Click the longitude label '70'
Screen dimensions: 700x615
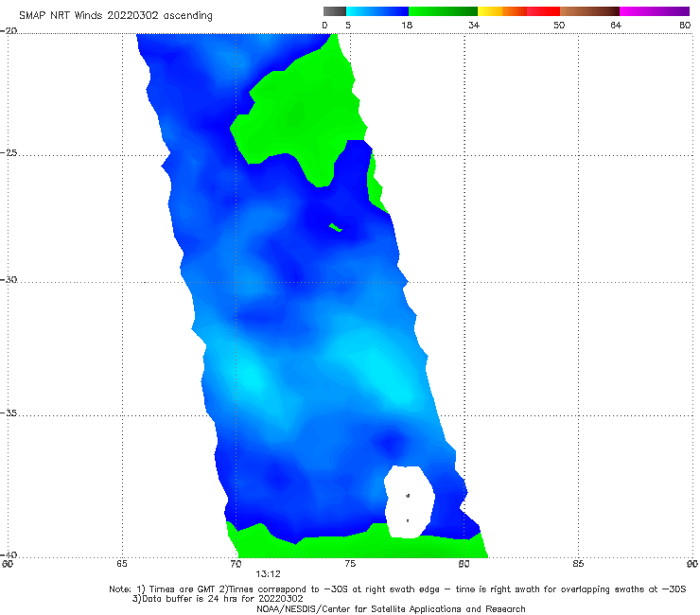(x=236, y=564)
